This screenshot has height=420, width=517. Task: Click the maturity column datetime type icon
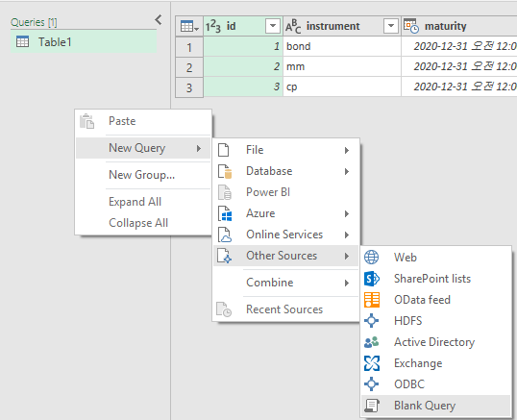(x=411, y=26)
